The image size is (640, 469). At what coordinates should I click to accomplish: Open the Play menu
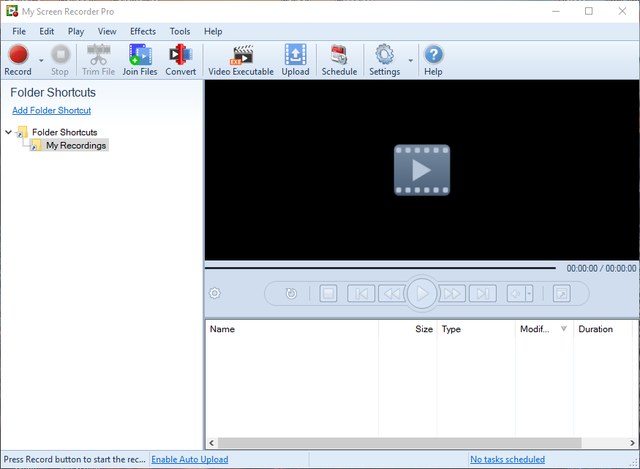[x=76, y=31]
